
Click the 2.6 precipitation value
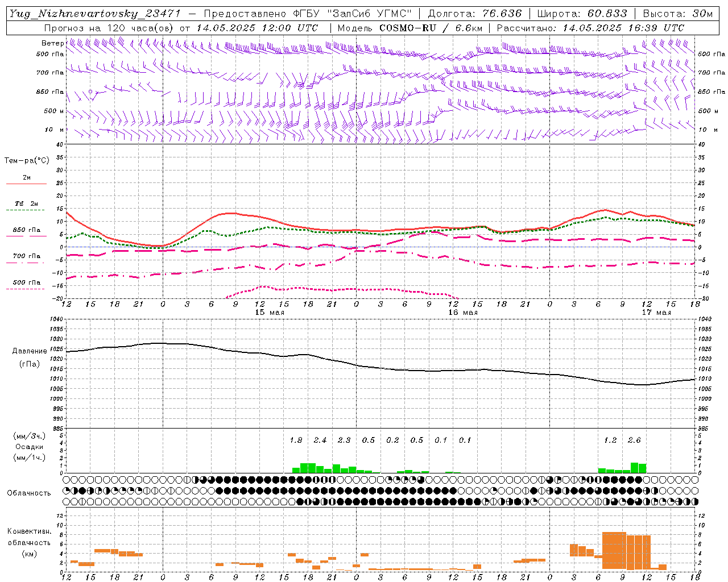coord(634,440)
